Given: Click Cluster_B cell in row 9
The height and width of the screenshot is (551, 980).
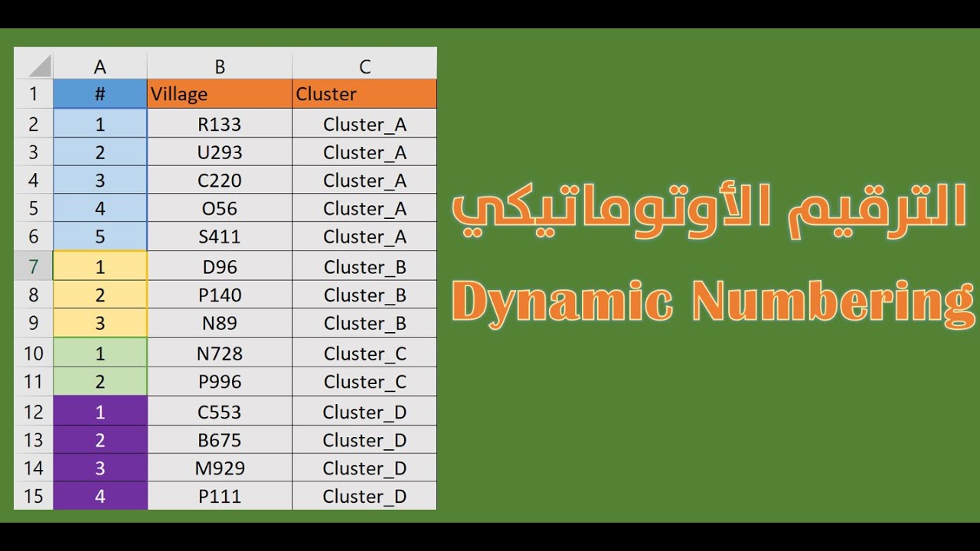Looking at the screenshot, I should (x=364, y=323).
